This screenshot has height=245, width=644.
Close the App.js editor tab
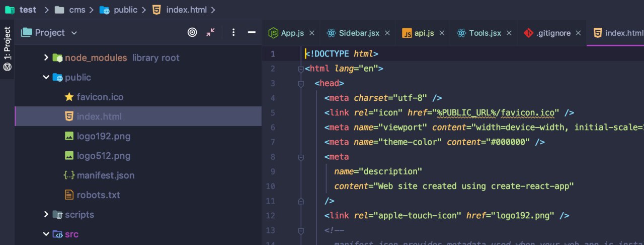pyautogui.click(x=312, y=33)
